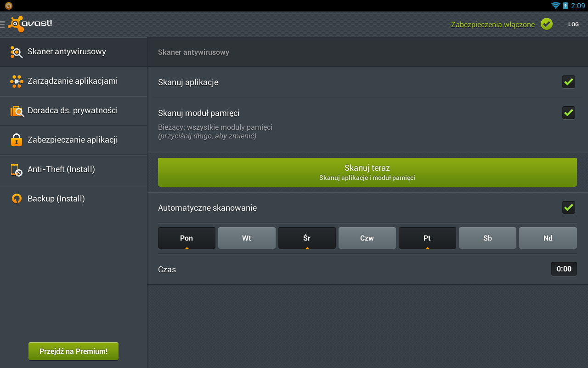Open the LOG view
This screenshot has width=588, height=368.
(573, 24)
